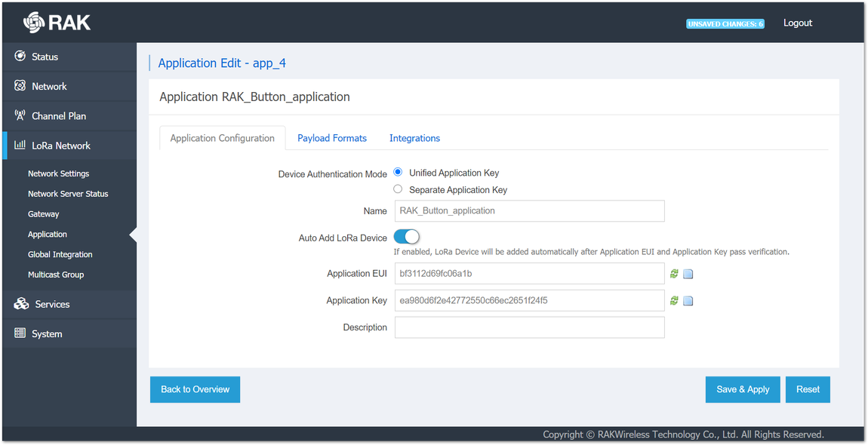Switch to Application Configuration tab

pos(223,138)
